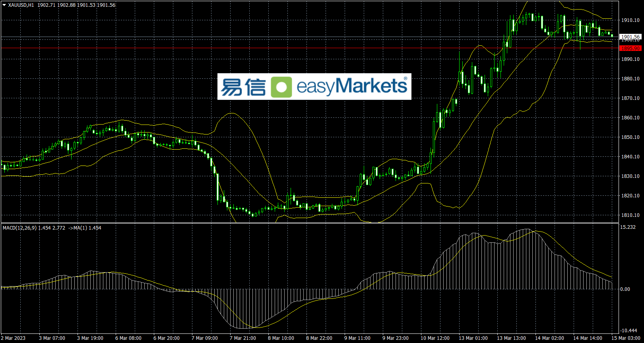This screenshot has width=644, height=343.
Task: Click the 9 Mar 11:00 time label
Action: pos(357,338)
